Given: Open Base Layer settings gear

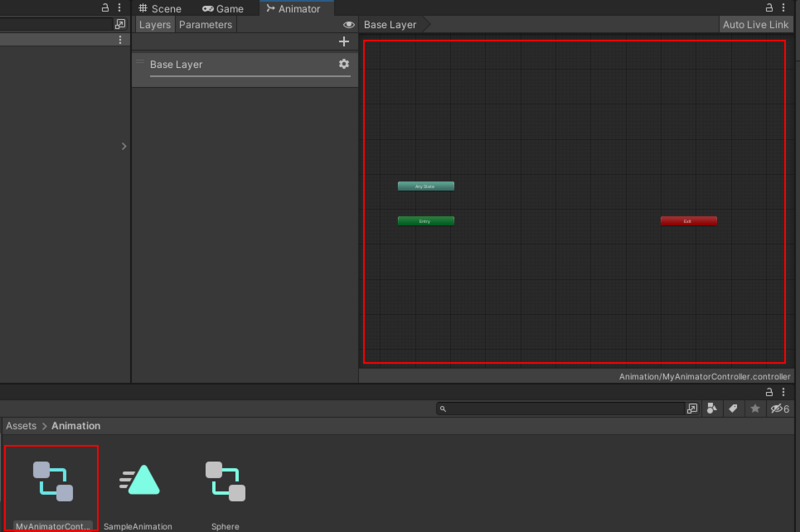Looking at the screenshot, I should coord(344,64).
